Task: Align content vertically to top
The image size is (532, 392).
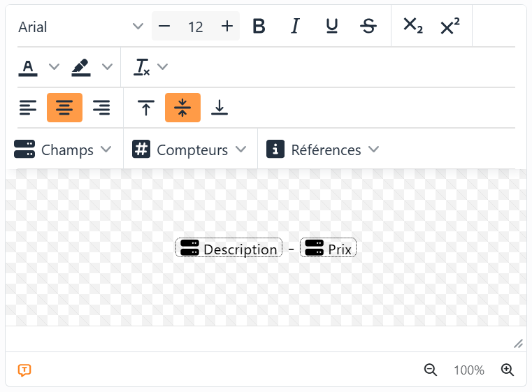Action: tap(146, 108)
